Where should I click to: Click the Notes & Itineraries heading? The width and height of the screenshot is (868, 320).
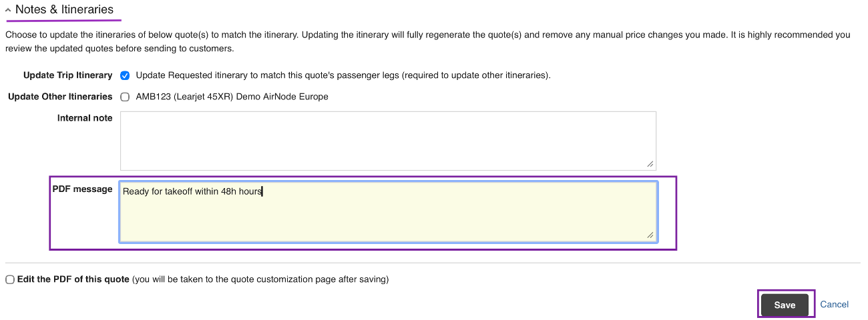pyautogui.click(x=64, y=10)
